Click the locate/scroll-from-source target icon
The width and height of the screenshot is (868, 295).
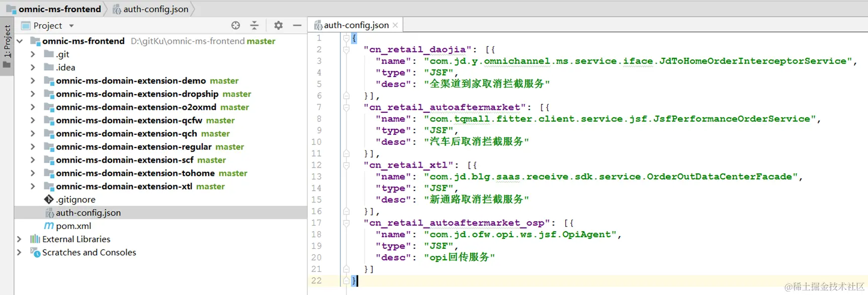[235, 25]
